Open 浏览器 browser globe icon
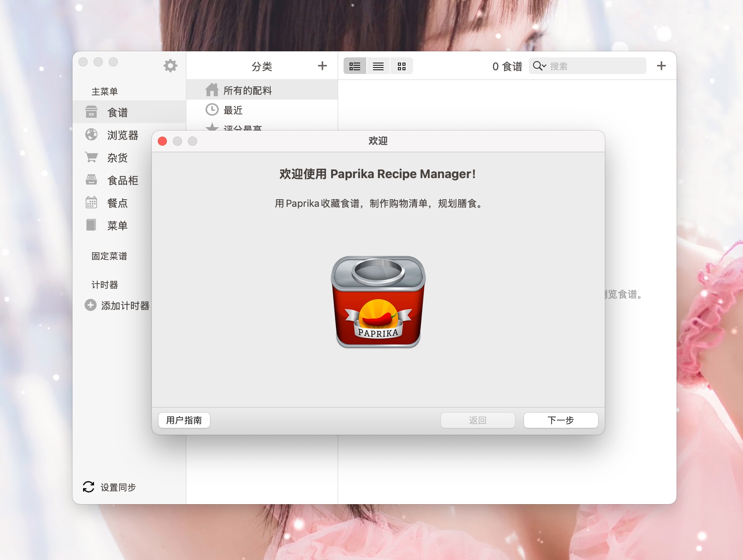 pos(91,135)
